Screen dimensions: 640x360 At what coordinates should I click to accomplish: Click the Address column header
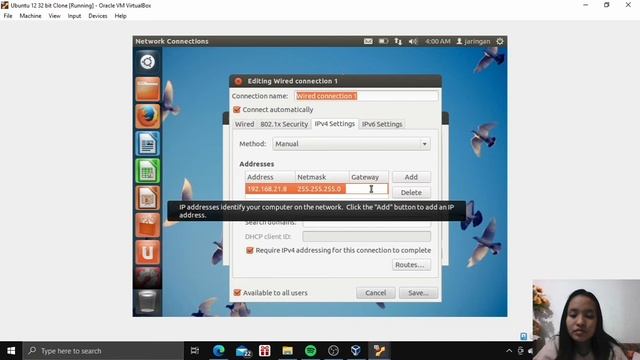[270, 177]
